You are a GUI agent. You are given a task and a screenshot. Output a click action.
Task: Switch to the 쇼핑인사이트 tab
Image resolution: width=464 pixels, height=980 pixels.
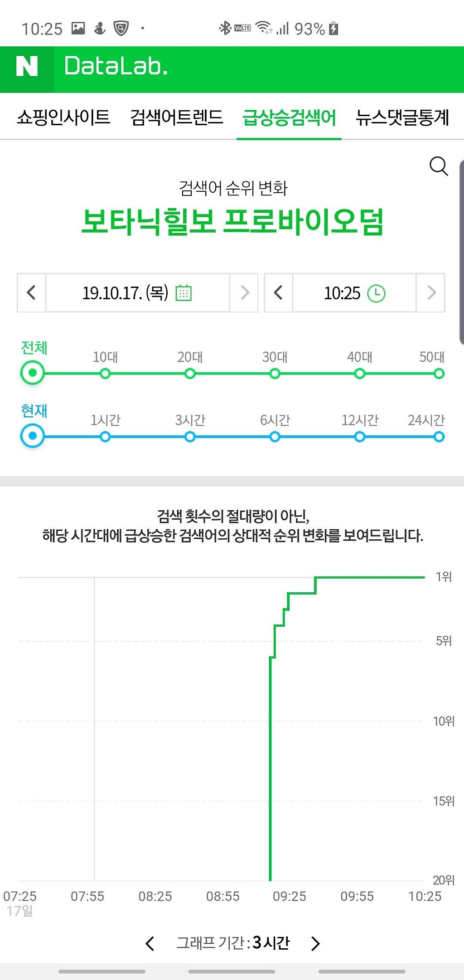pyautogui.click(x=64, y=117)
